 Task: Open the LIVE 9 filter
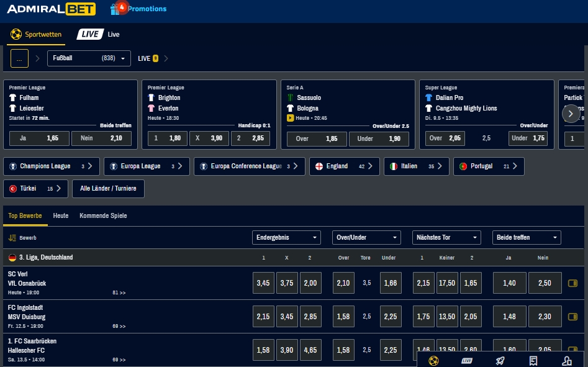tap(148, 58)
